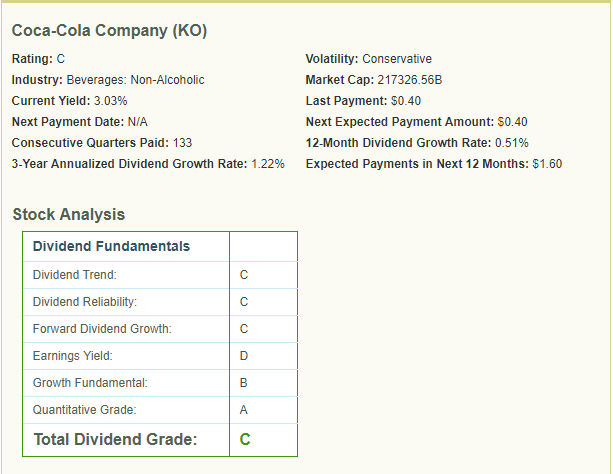This screenshot has height=474, width=613.
Task: Select the Forward Dividend Growth label
Action: 102,329
